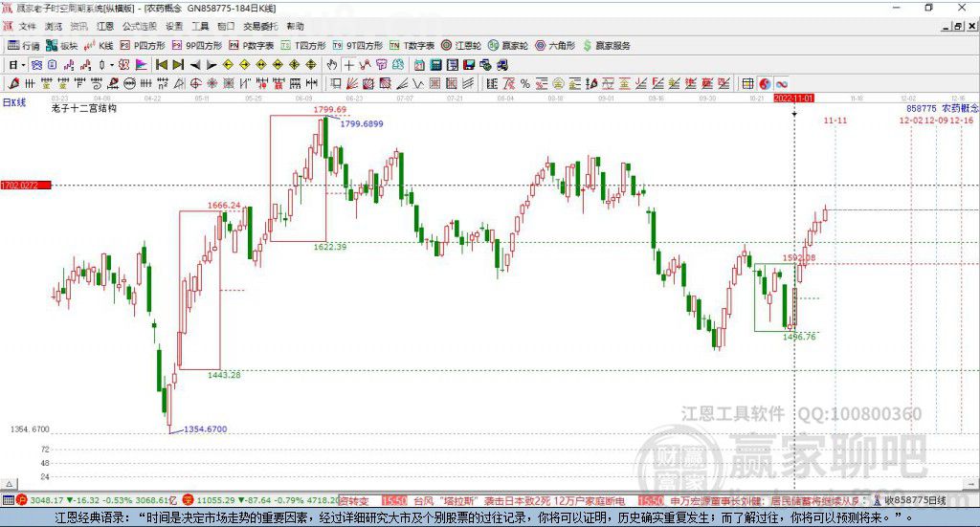Click the last yellow diamond arrow icon
Screen dimensions: 980x527
(311, 65)
